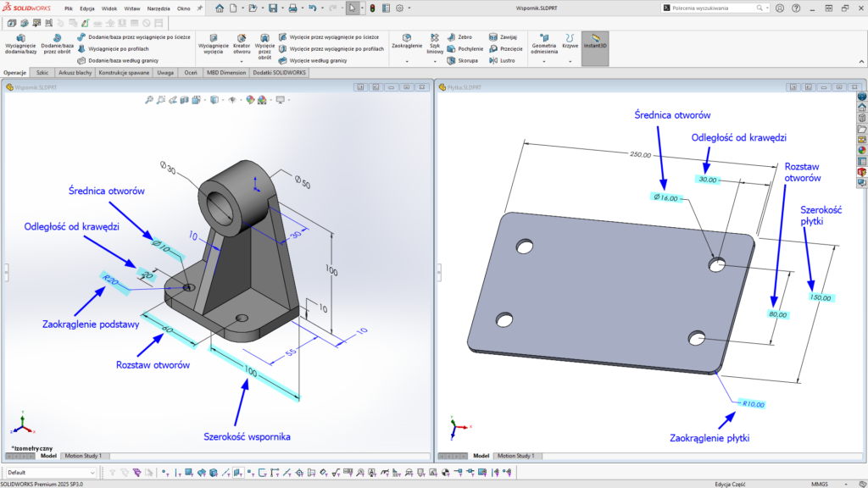Viewport: 868px width, 488px height.
Task: Click the Wycięcie przez obrót tool
Action: [x=264, y=45]
